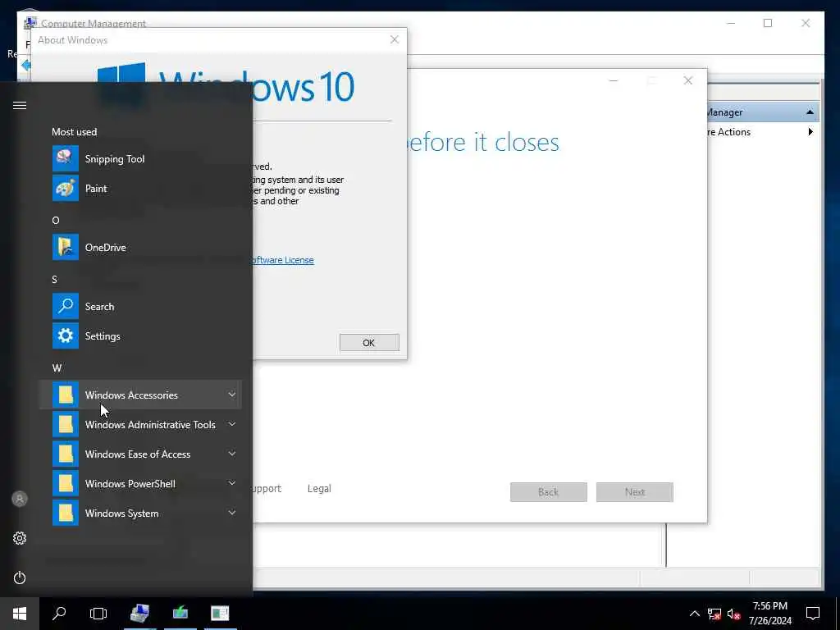Expand the Start menu hamburger button
This screenshot has width=840, height=630.
tap(20, 105)
